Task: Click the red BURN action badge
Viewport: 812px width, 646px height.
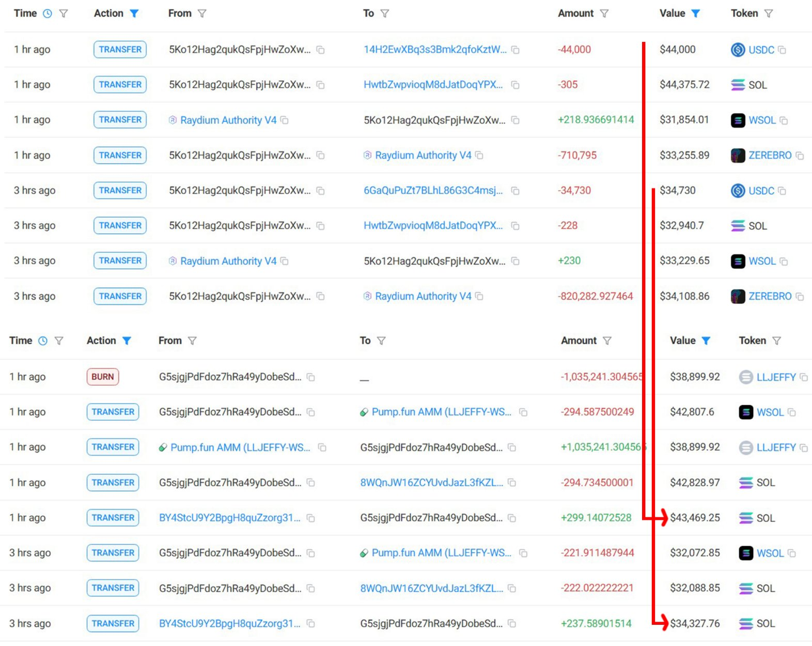Action: 103,377
